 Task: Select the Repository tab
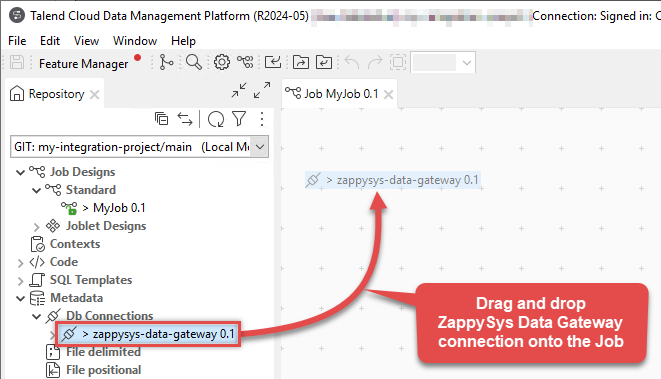point(56,94)
